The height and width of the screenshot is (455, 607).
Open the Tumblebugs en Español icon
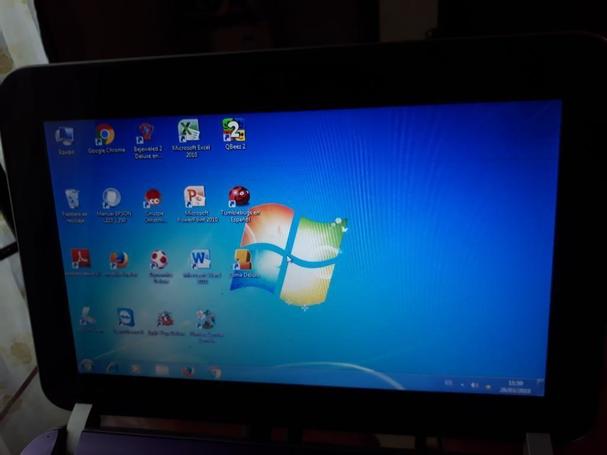pyautogui.click(x=240, y=203)
